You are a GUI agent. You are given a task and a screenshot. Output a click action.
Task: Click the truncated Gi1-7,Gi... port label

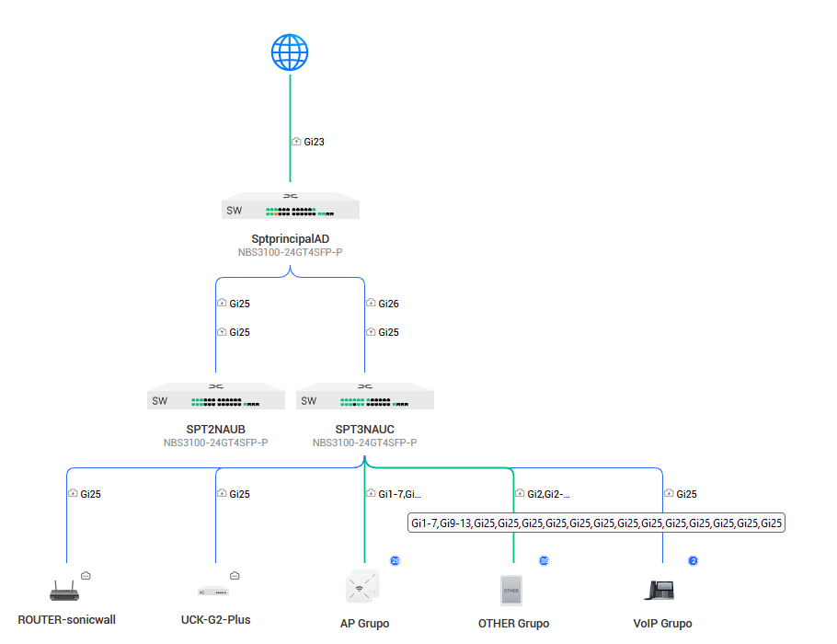399,494
